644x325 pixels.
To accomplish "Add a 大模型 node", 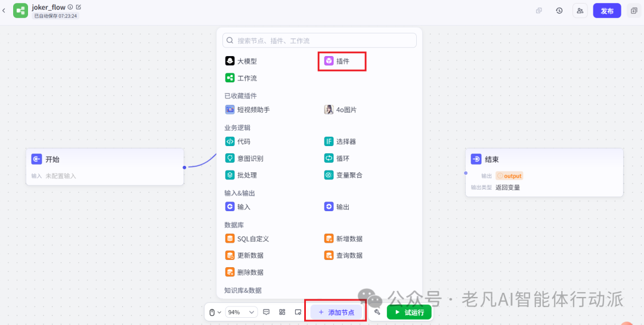I will tap(241, 61).
